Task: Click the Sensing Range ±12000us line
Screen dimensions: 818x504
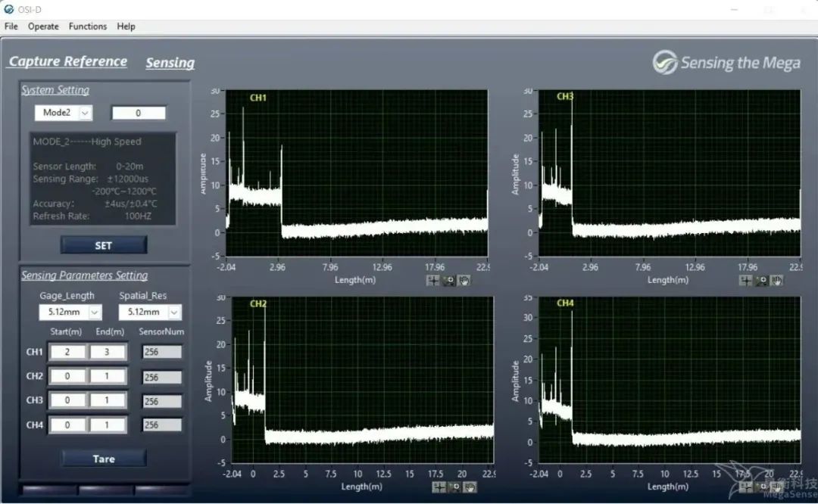Action: (x=91, y=179)
